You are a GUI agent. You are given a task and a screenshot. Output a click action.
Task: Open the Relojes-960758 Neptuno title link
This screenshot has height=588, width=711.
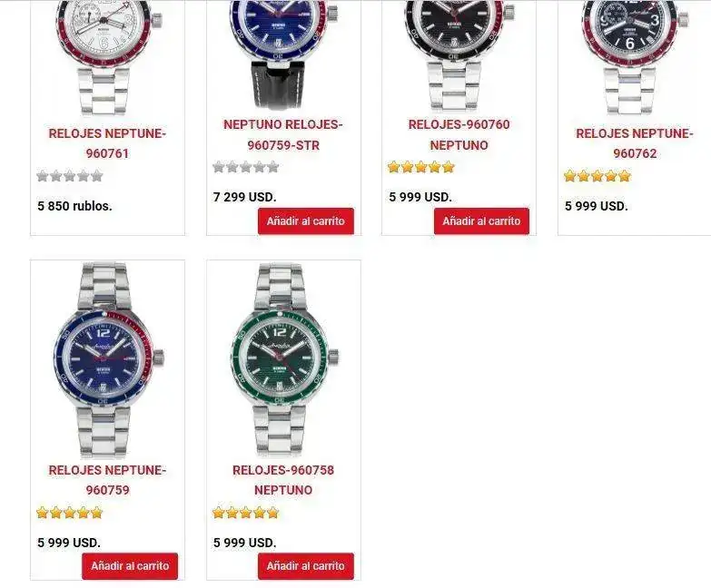point(283,480)
